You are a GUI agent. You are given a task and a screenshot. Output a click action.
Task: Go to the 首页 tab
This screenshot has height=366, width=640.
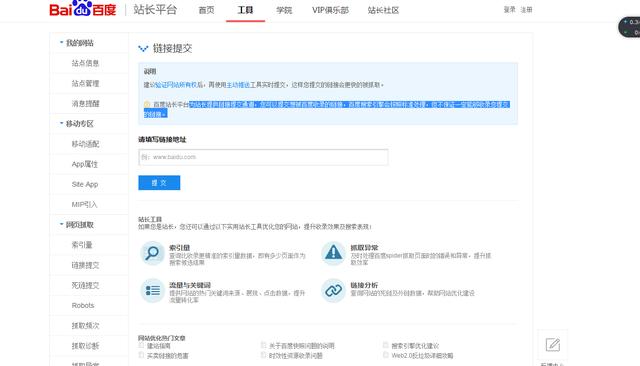(207, 10)
